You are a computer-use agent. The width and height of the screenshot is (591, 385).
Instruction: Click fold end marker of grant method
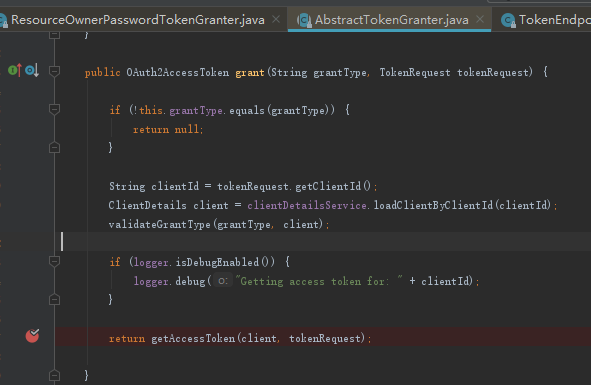[54, 375]
